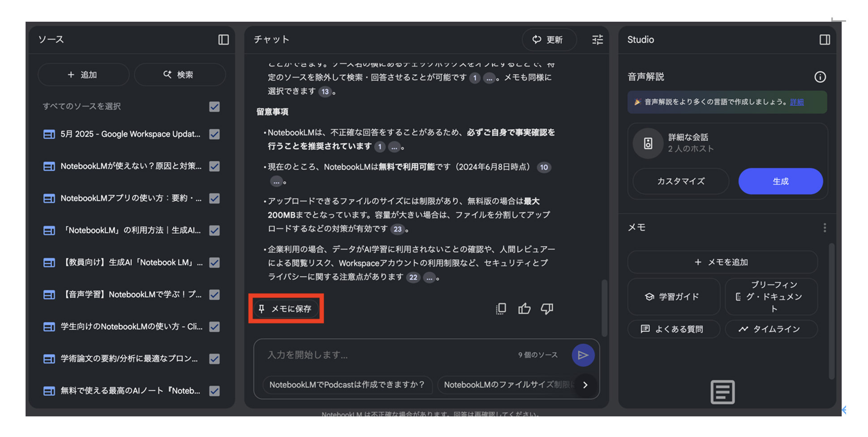Uncheck the 5月 2025 Google Workspace source
Screen dimensions: 868x437
click(214, 134)
